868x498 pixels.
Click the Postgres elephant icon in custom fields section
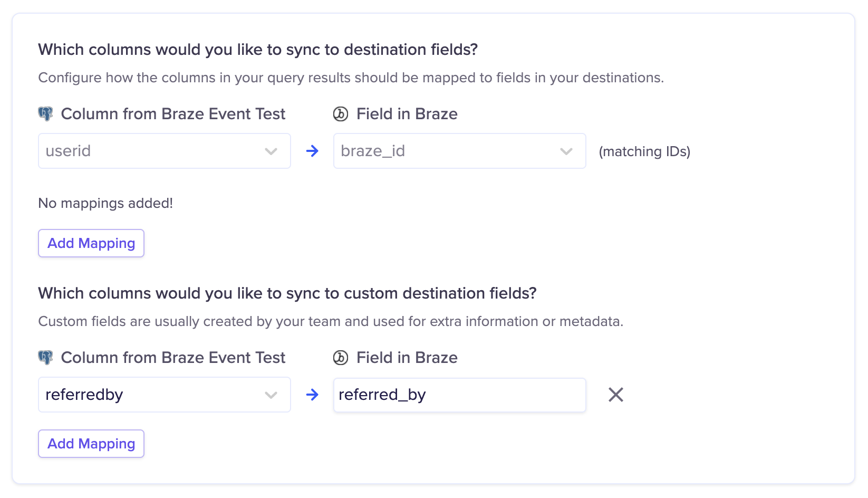(x=46, y=358)
